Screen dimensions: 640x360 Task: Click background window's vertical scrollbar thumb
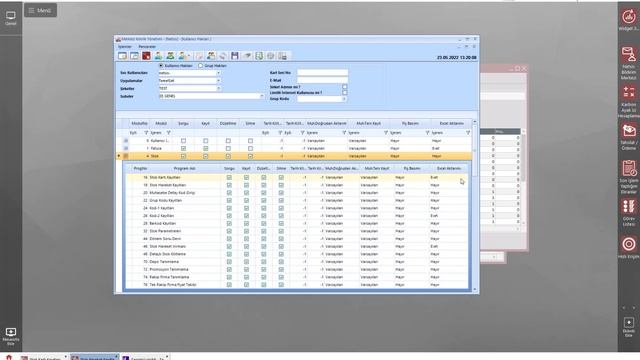click(x=523, y=157)
